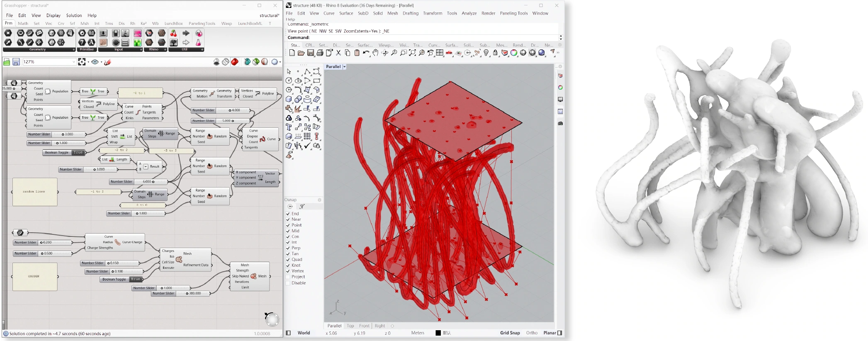Click the World coordinate label in status bar

(304, 333)
